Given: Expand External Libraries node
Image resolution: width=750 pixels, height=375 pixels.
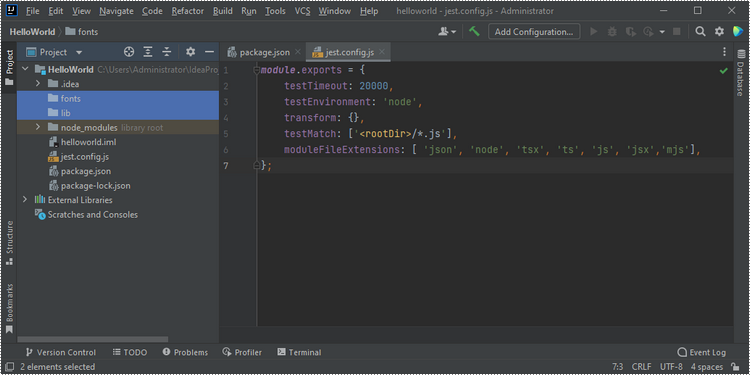Looking at the screenshot, I should [25, 200].
